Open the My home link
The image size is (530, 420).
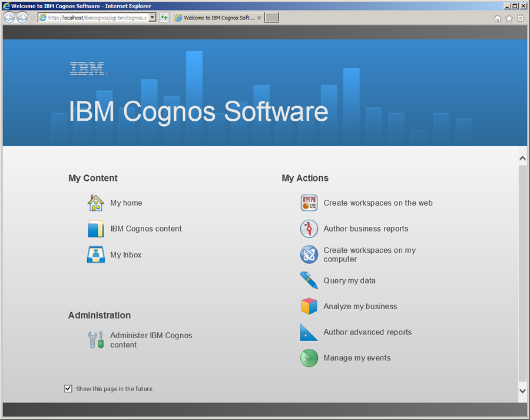[x=126, y=203]
